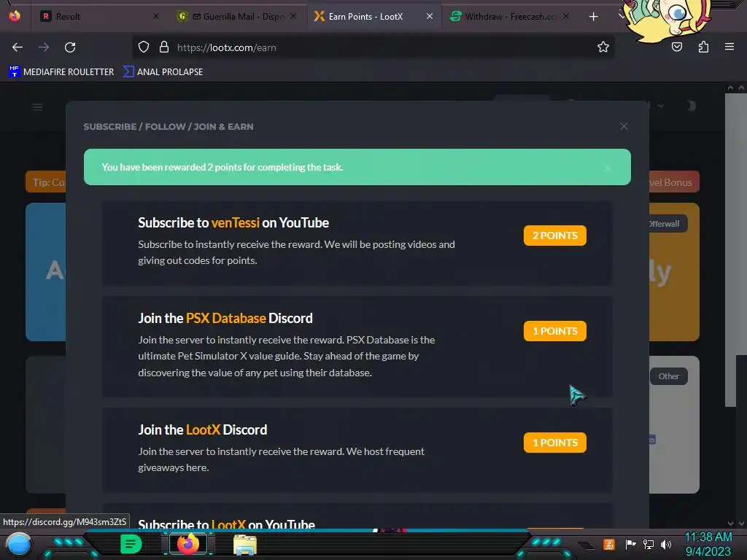Click the Level Bonus tip banner
747x560 pixels.
(673, 182)
